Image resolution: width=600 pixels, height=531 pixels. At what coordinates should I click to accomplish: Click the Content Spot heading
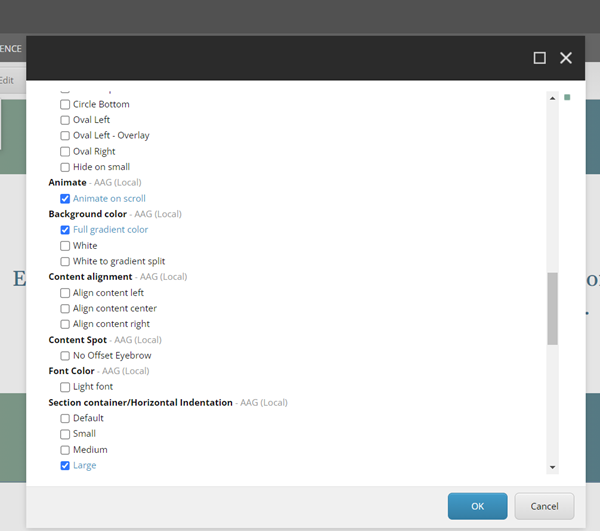pyautogui.click(x=78, y=340)
